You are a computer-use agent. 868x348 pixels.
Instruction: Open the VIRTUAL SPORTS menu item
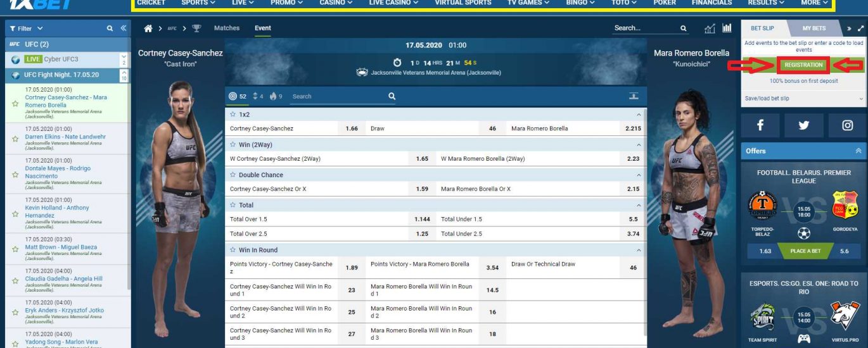point(463,3)
